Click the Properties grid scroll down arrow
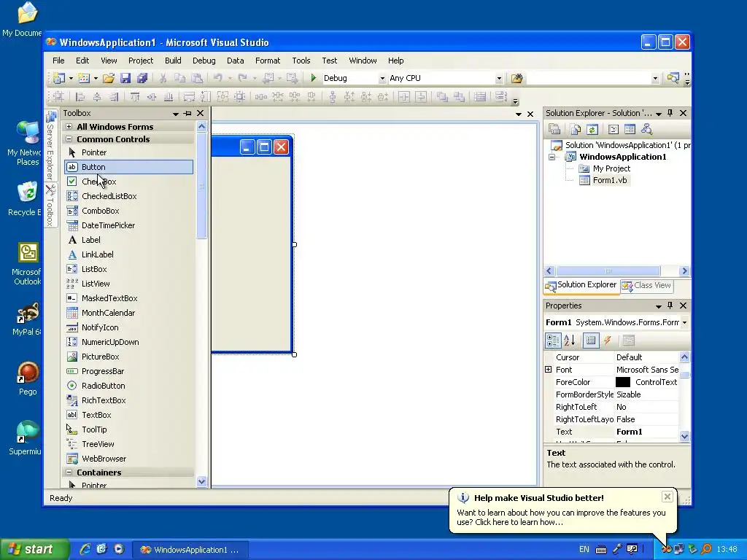The width and height of the screenshot is (747, 560). pyautogui.click(x=684, y=436)
